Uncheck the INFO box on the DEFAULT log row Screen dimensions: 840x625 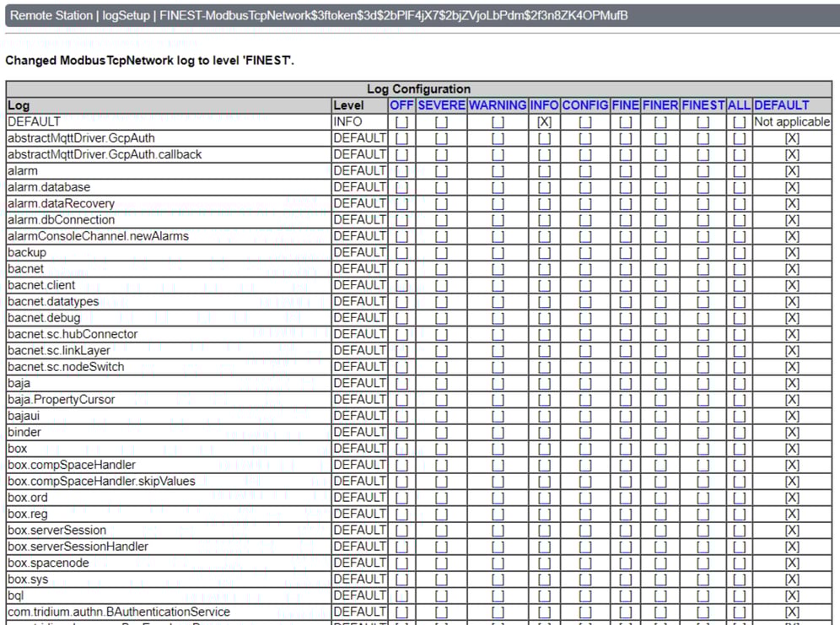[544, 121]
